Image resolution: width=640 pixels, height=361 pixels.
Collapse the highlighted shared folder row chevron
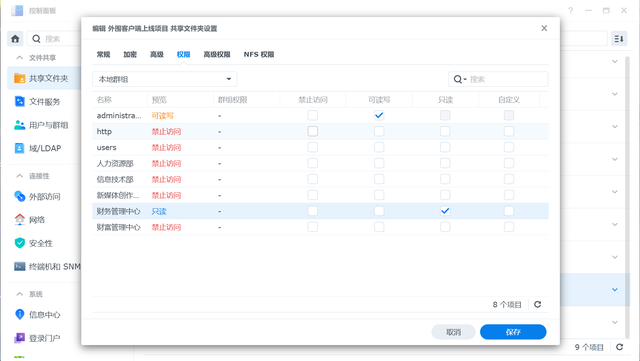pyautogui.click(x=615, y=290)
